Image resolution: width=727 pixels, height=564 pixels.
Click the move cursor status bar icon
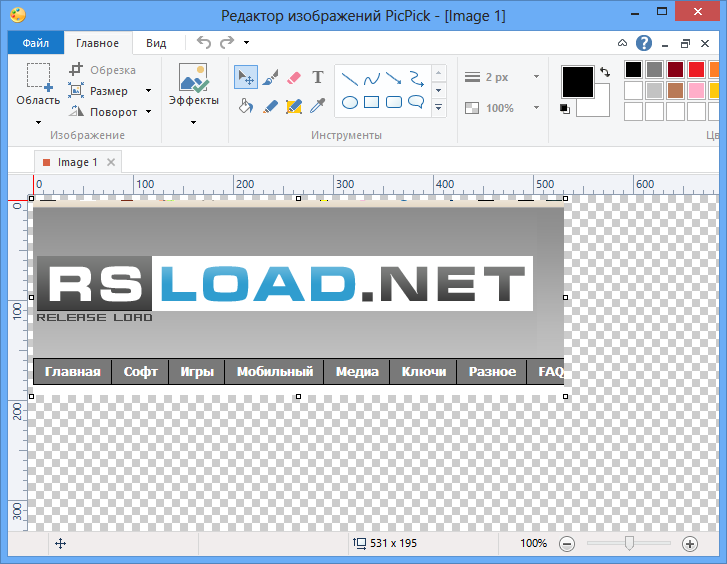tap(61, 544)
